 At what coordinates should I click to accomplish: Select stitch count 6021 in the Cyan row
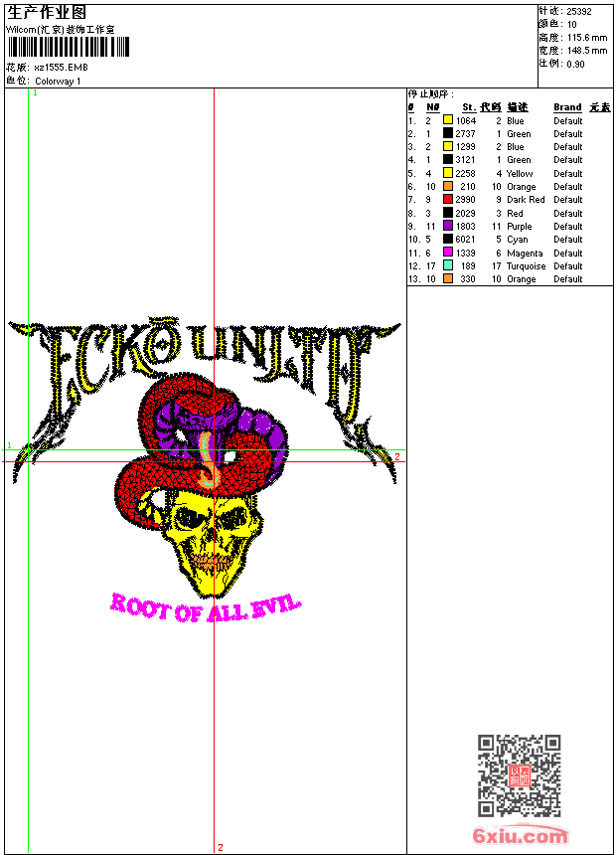(x=466, y=240)
